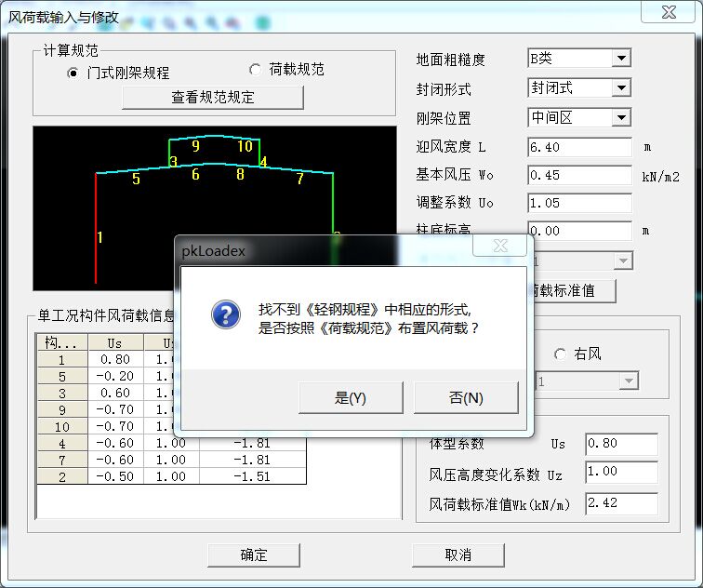
Task: Select table row for member 2
Action: [62, 476]
